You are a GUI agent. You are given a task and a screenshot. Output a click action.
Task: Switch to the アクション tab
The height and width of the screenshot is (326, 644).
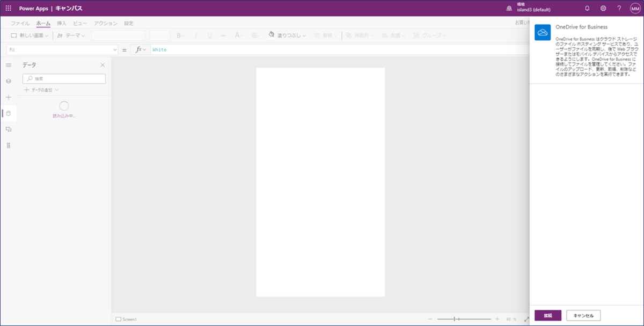106,23
